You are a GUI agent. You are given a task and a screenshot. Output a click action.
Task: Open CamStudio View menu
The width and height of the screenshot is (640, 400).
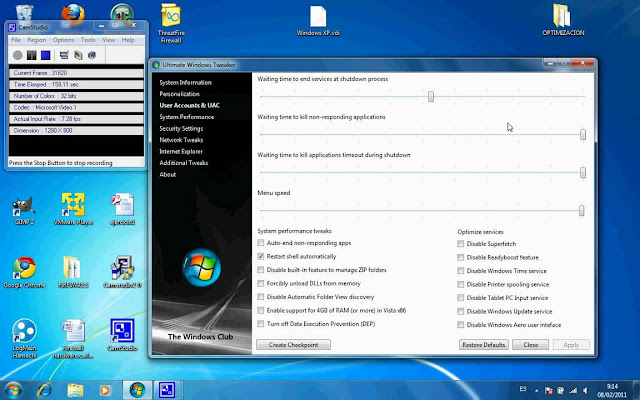click(x=109, y=40)
